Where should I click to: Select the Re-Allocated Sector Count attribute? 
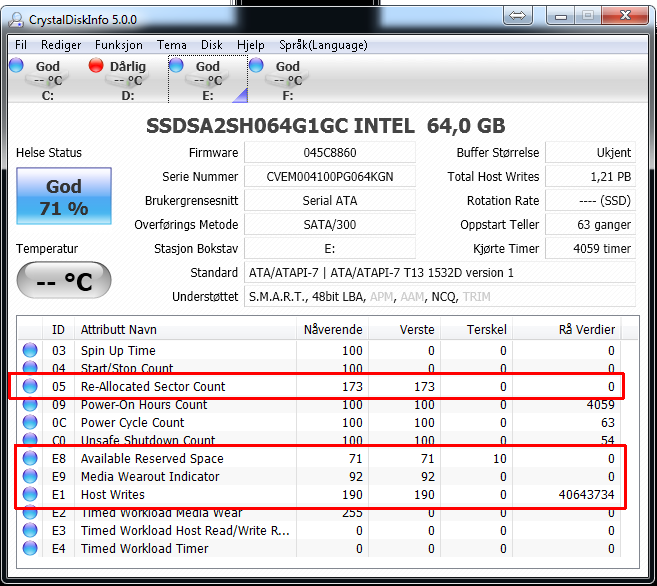point(153,386)
